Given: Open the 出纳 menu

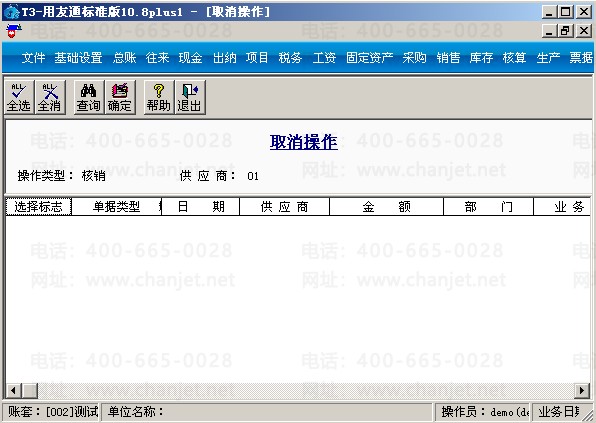Looking at the screenshot, I should (224, 58).
